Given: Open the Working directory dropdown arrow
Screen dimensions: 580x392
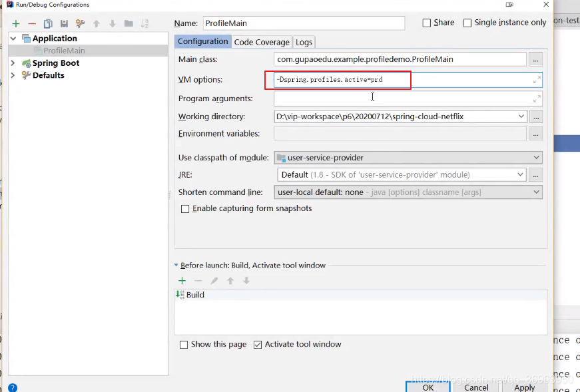Looking at the screenshot, I should pyautogui.click(x=521, y=116).
